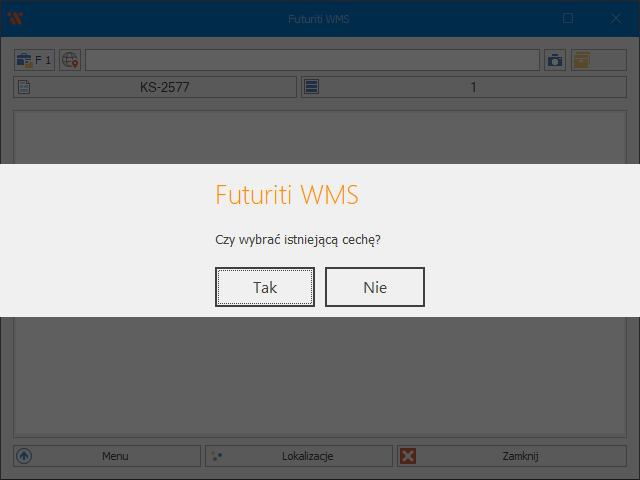This screenshot has width=640, height=480.
Task: Click the list icon beside quantity 1
Action: pyautogui.click(x=312, y=87)
